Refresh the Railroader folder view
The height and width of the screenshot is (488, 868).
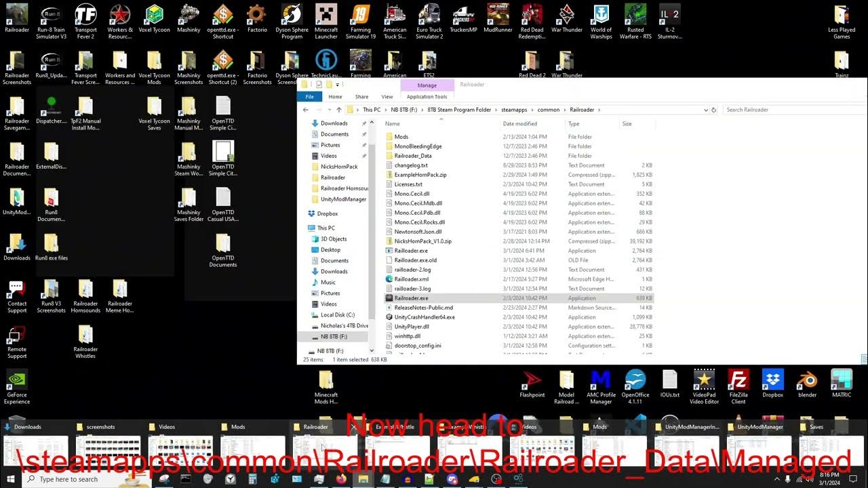(x=713, y=110)
